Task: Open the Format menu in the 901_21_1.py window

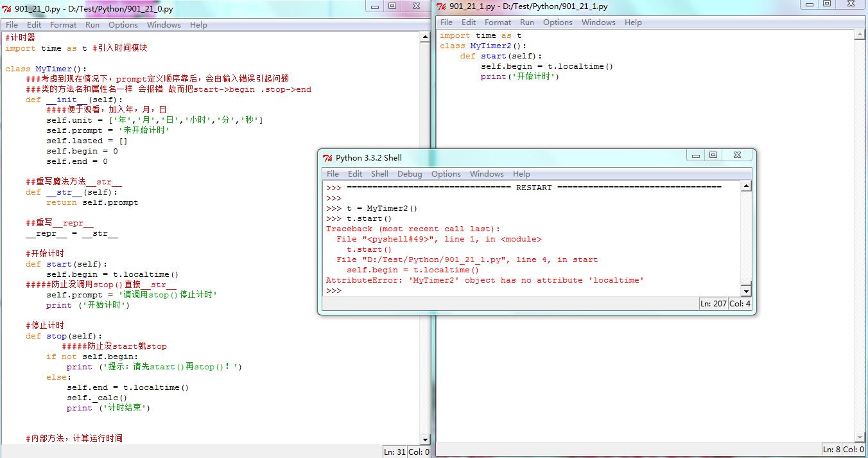Action: (498, 22)
